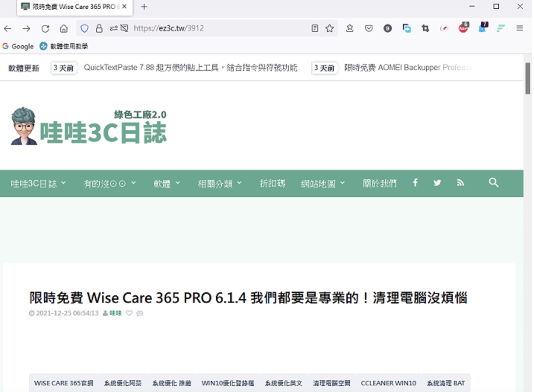Viewport: 534px width, 392px height.
Task: Open the site permissions icon in address bar
Action: pyautogui.click(x=114, y=28)
